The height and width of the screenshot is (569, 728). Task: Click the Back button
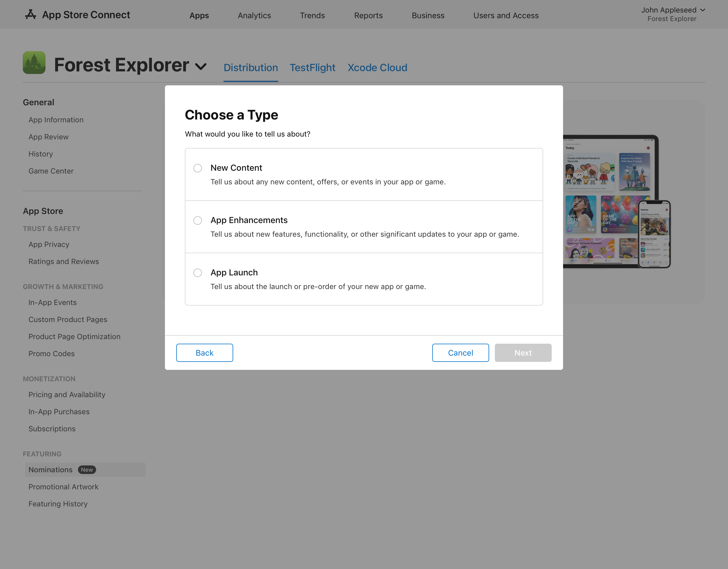click(204, 352)
